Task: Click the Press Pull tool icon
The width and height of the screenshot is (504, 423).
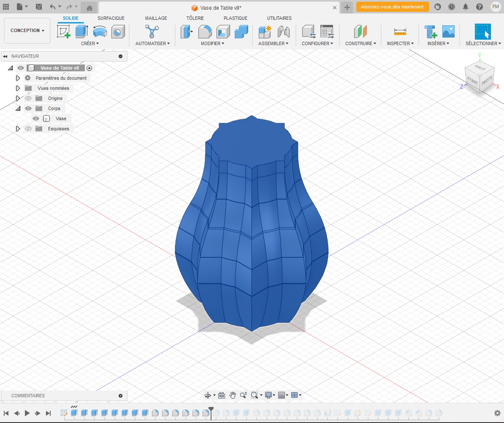Action: [187, 32]
